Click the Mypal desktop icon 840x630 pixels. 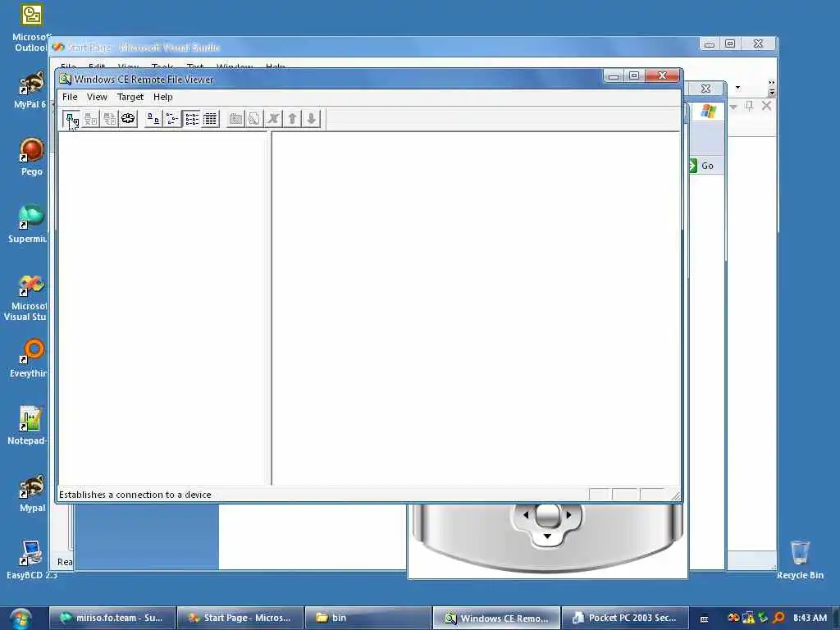[32, 493]
